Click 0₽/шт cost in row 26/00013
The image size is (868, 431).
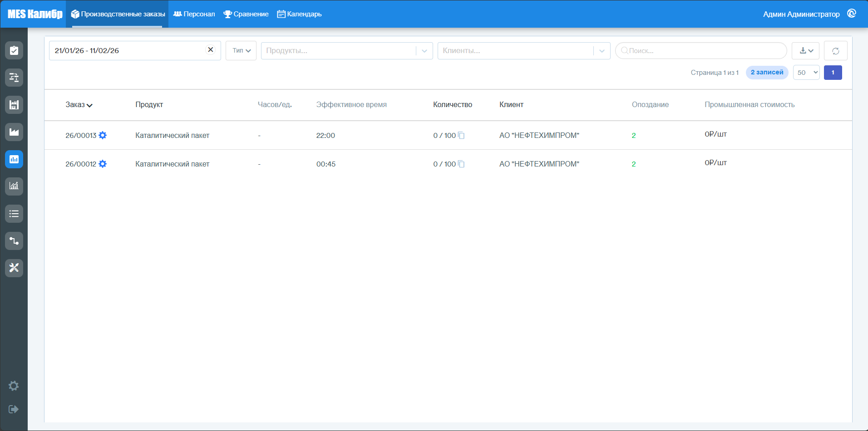click(715, 134)
